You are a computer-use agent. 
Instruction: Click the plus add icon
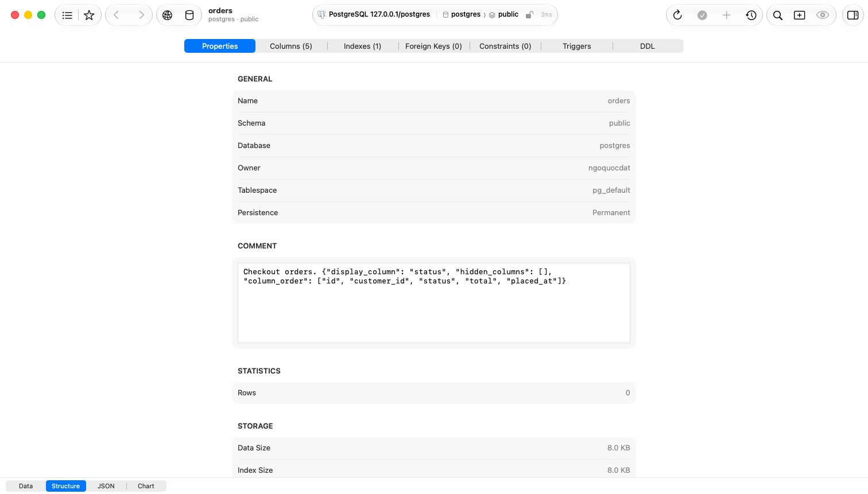point(727,15)
